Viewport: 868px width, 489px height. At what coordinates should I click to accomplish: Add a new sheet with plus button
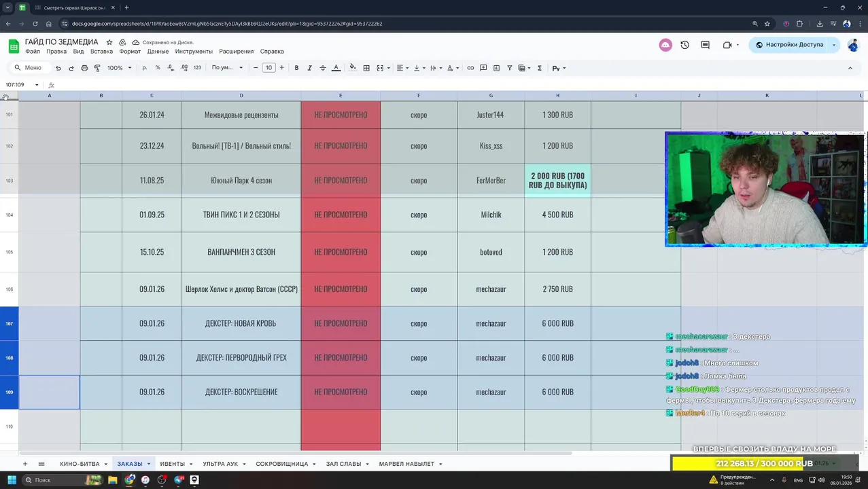click(25, 464)
